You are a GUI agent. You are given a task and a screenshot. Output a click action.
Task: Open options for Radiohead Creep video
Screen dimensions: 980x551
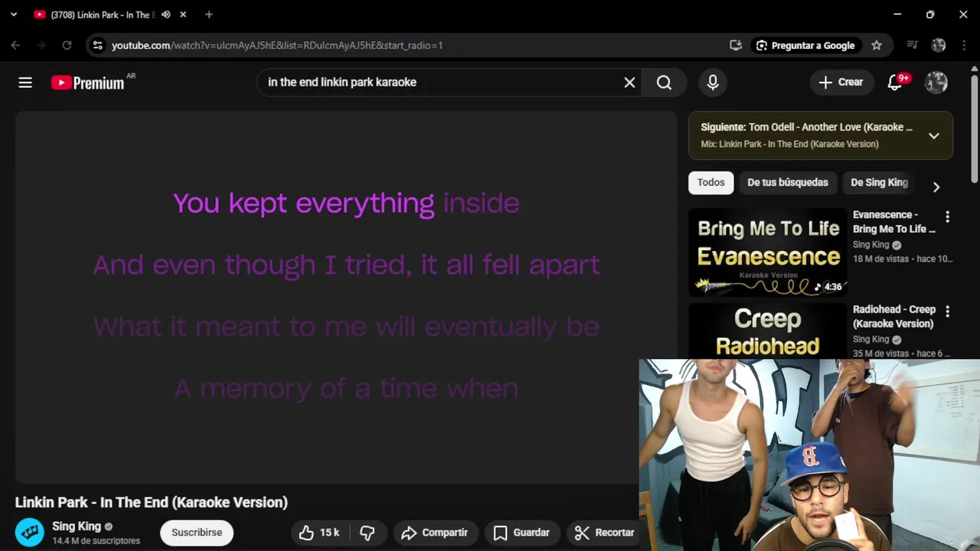pyautogui.click(x=947, y=311)
